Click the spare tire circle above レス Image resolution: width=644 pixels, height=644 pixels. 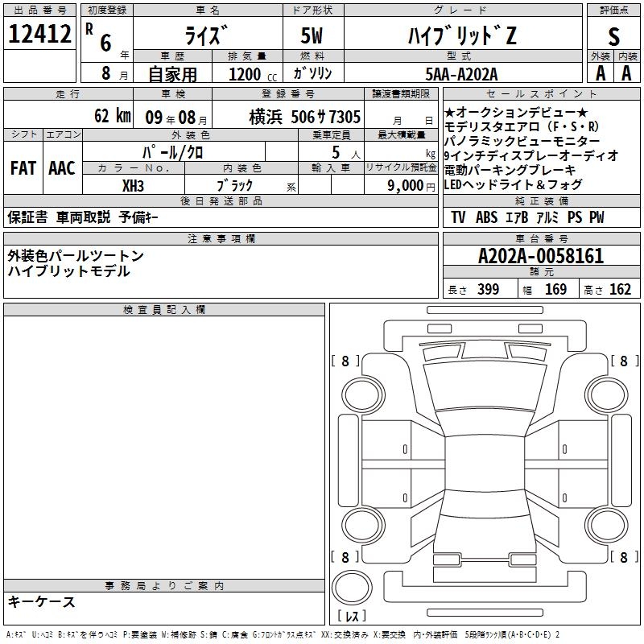[x=352, y=588]
